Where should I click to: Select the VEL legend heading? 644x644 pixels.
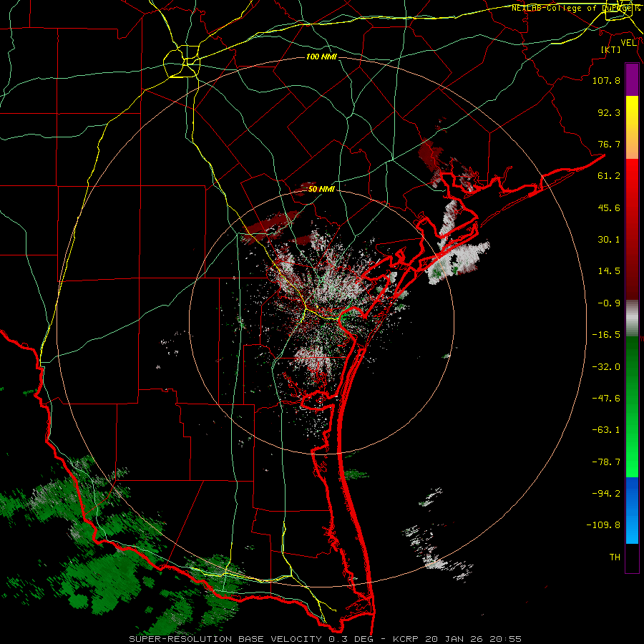[x=629, y=43]
